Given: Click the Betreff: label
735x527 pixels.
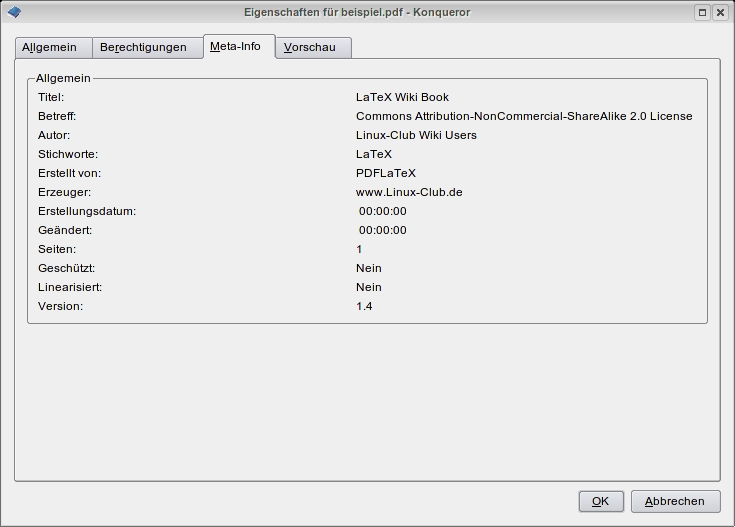Looking at the screenshot, I should tap(57, 116).
